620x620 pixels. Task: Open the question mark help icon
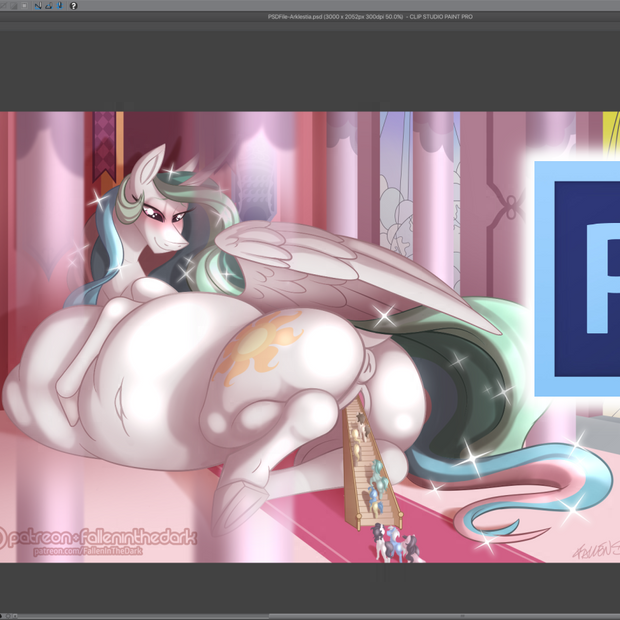74,6
